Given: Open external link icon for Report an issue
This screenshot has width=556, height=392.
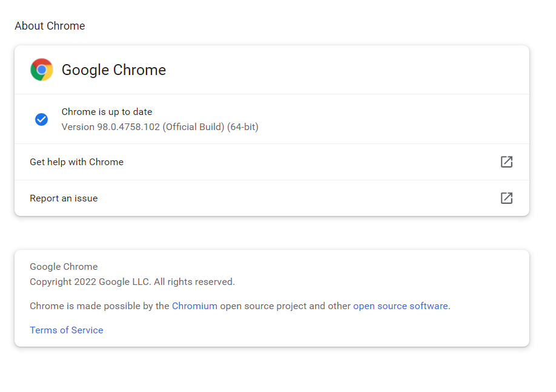Looking at the screenshot, I should (506, 198).
